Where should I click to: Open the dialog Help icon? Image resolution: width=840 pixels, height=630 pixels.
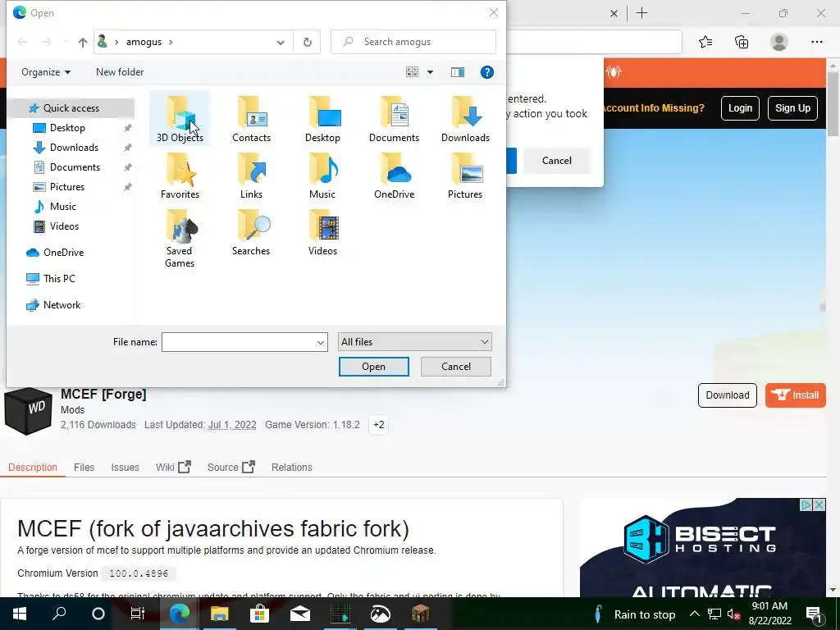487,72
